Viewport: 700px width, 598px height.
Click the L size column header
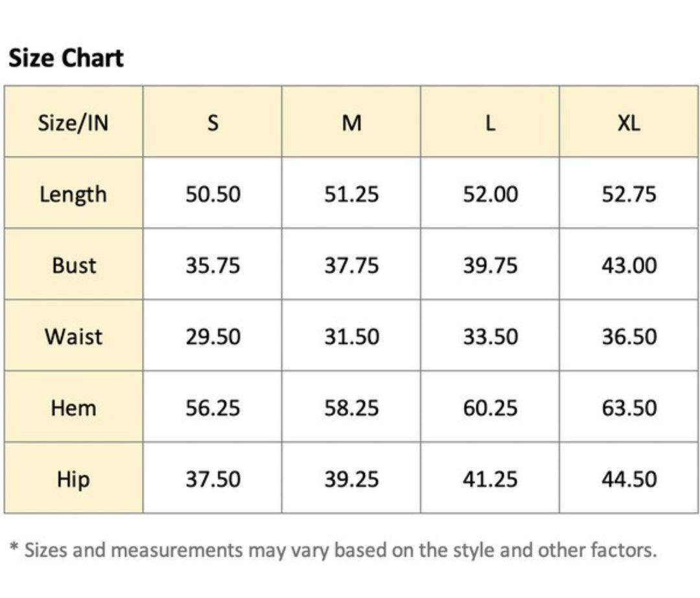click(490, 123)
